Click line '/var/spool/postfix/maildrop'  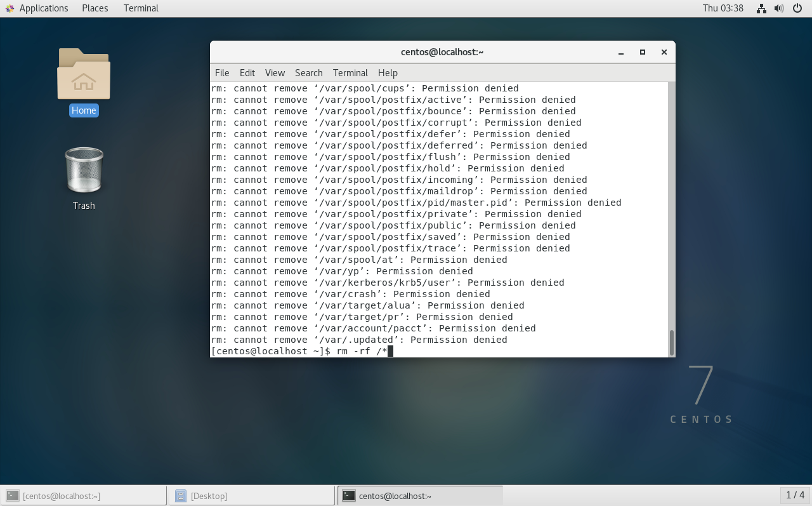click(x=399, y=191)
